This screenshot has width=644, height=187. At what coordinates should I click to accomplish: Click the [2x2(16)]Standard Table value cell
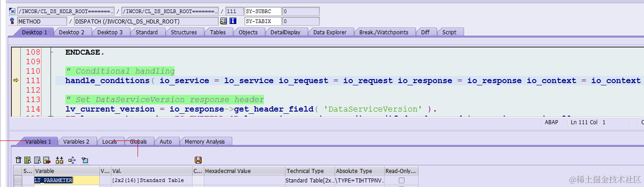tap(152, 180)
